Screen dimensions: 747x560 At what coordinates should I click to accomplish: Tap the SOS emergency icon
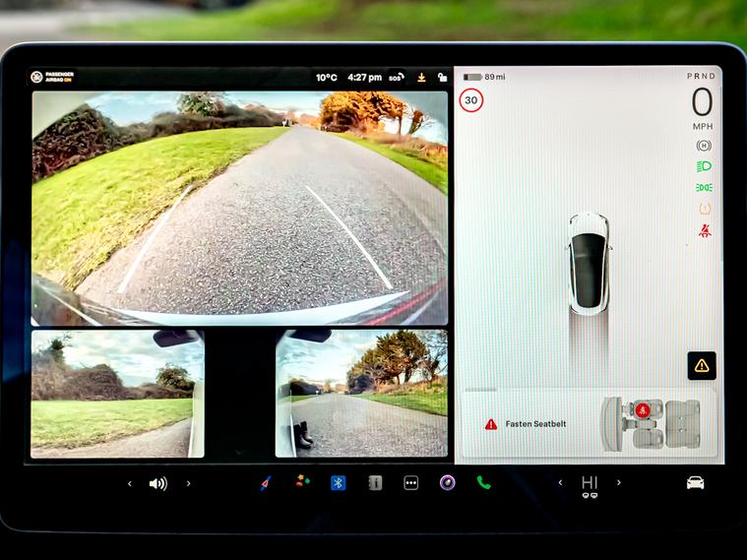point(396,77)
